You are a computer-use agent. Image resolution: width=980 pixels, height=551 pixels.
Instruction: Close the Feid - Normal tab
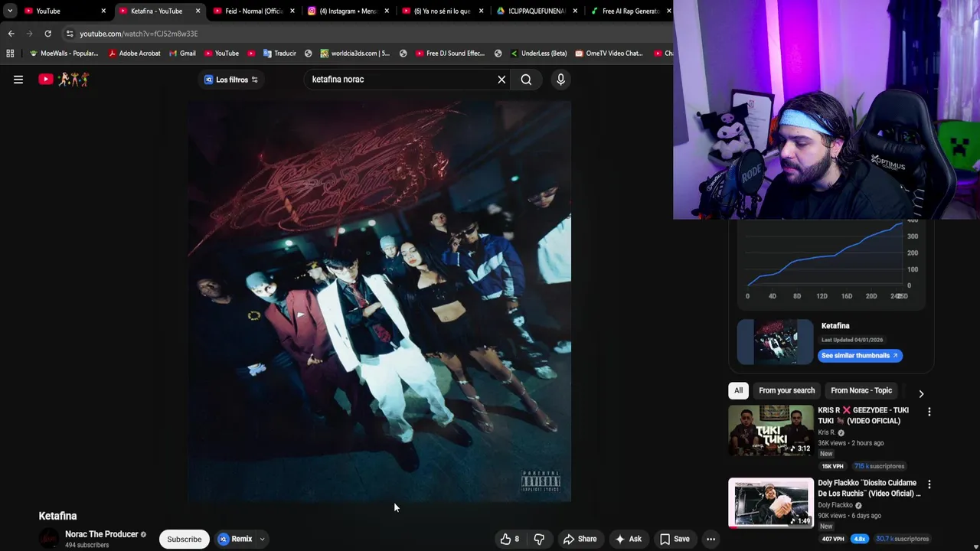[292, 11]
